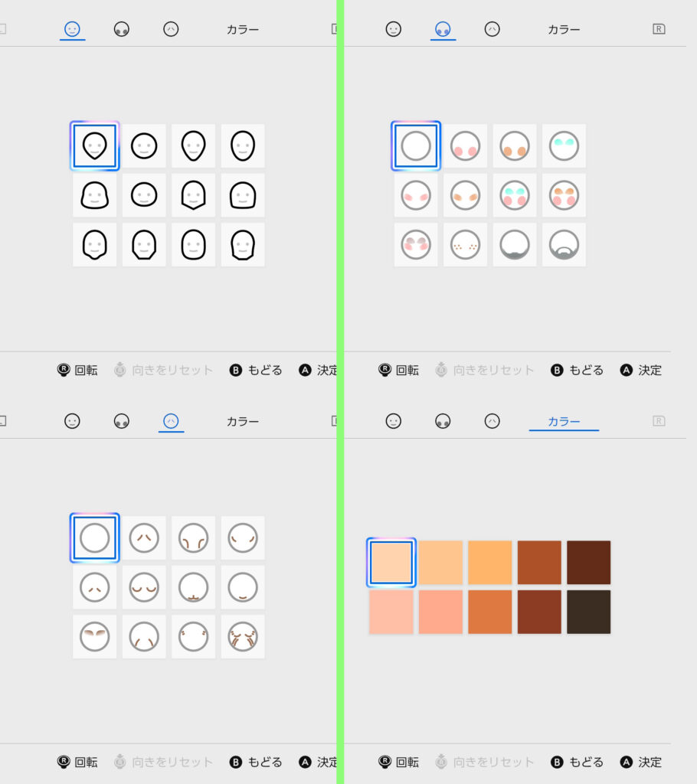Viewport: 697px width, 784px height.
Task: Pick the heavily wrinkled face option
Action: coord(243,636)
